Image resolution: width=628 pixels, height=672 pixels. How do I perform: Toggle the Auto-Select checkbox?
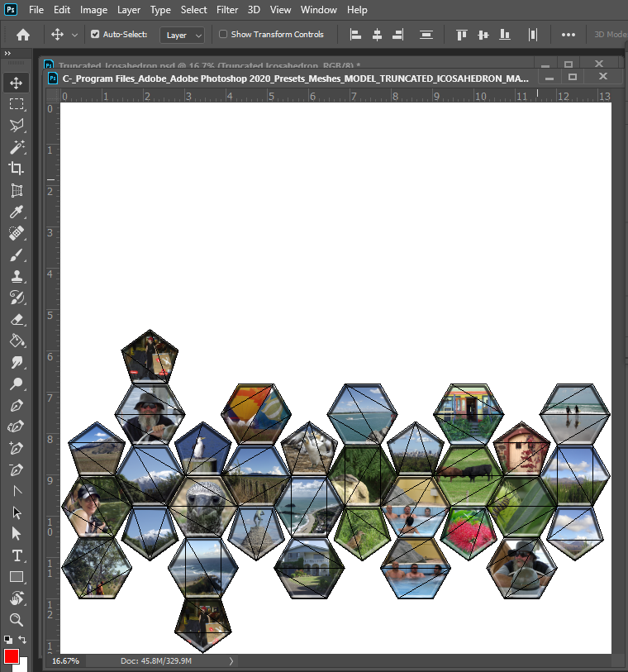95,34
